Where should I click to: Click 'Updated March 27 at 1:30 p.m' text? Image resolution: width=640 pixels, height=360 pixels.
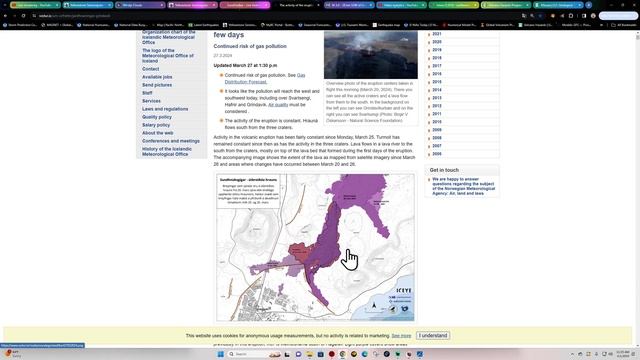(x=245, y=65)
